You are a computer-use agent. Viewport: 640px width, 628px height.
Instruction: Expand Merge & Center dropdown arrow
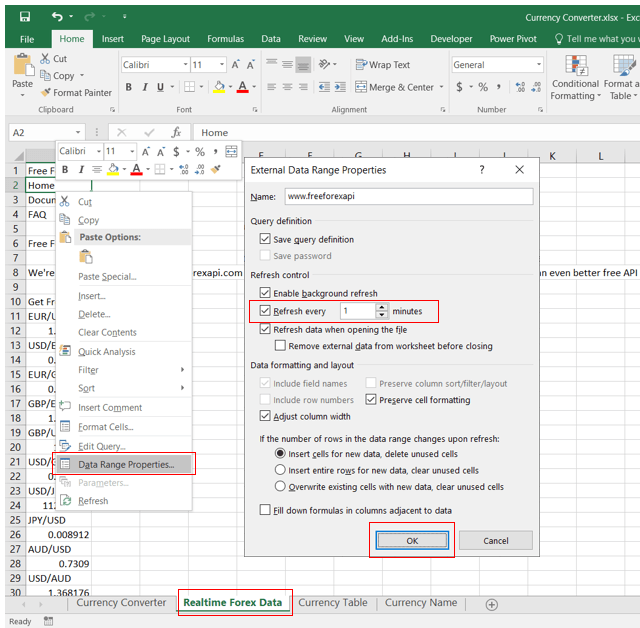pos(441,87)
